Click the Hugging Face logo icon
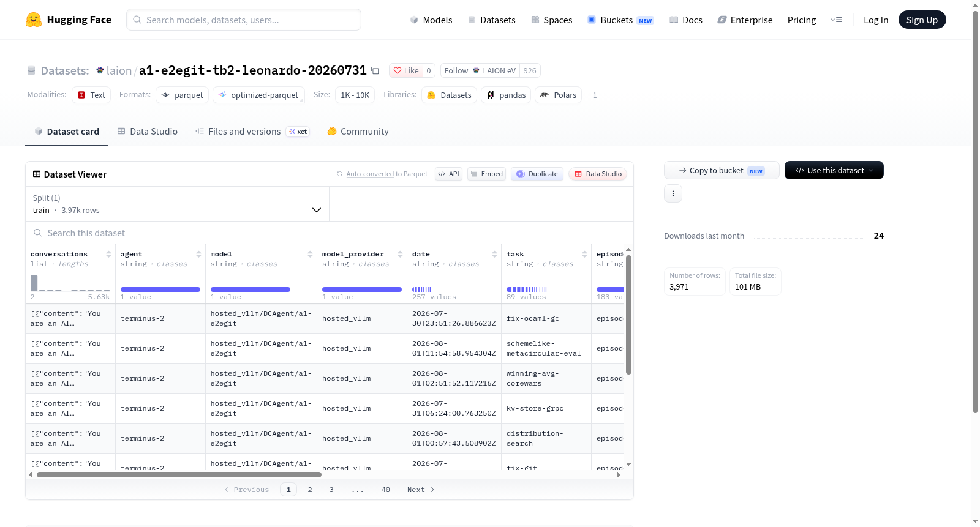Image resolution: width=980 pixels, height=527 pixels. tap(34, 20)
